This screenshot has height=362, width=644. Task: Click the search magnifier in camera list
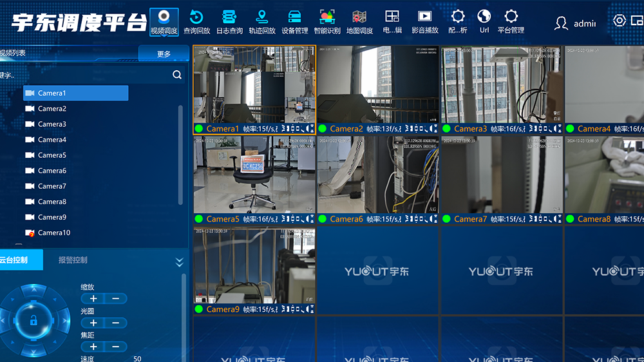177,75
